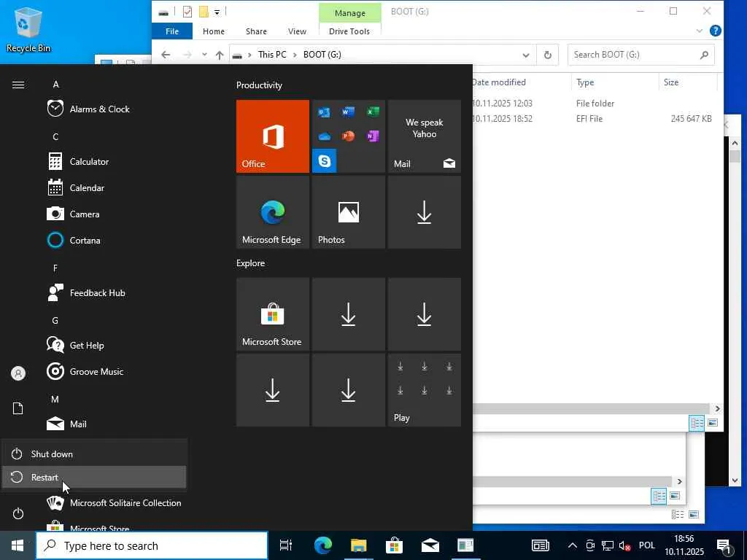Screen dimensions: 747x560
Task: Click the Windows Start button
Action: [x=18, y=545]
